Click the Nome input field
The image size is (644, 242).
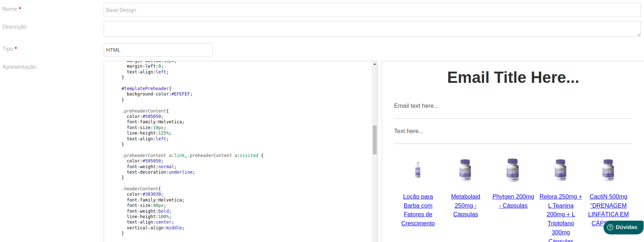pyautogui.click(x=372, y=10)
